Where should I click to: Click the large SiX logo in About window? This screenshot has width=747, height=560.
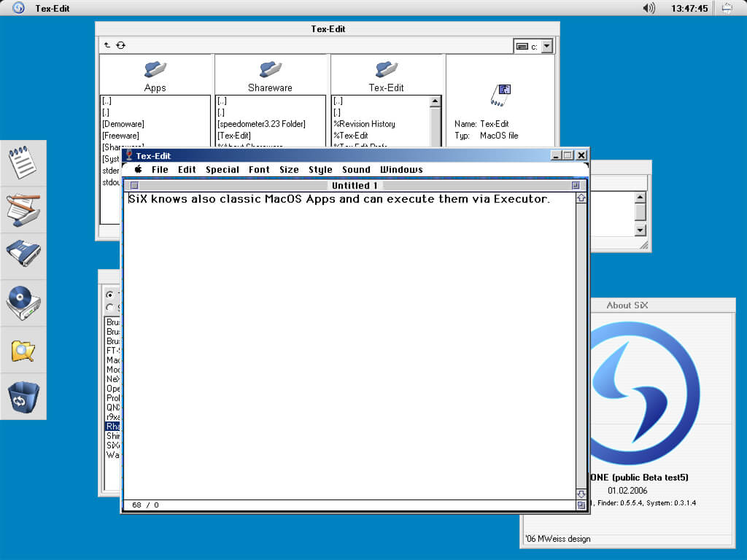tap(645, 393)
